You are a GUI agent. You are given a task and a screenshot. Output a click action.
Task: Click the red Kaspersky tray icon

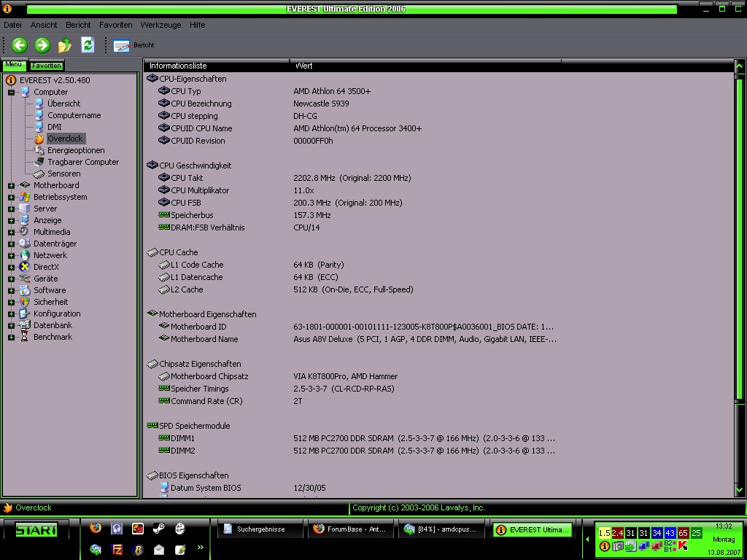coord(683,545)
